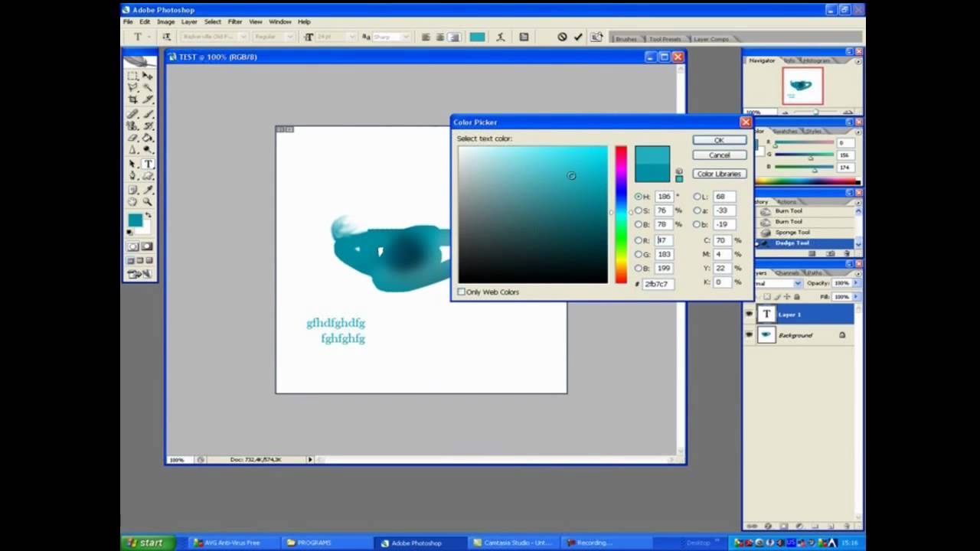Select the Healing Brush tool

pos(133,114)
